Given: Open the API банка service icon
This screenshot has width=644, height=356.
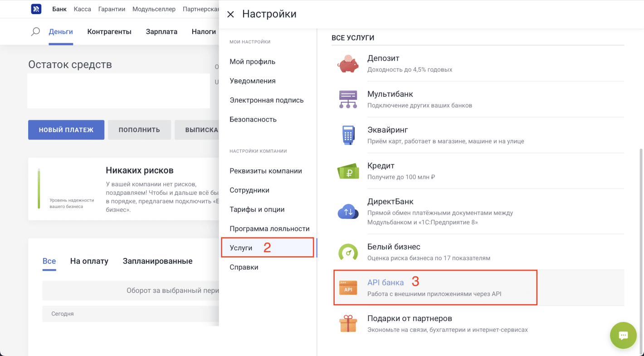Looking at the screenshot, I should pos(348,287).
